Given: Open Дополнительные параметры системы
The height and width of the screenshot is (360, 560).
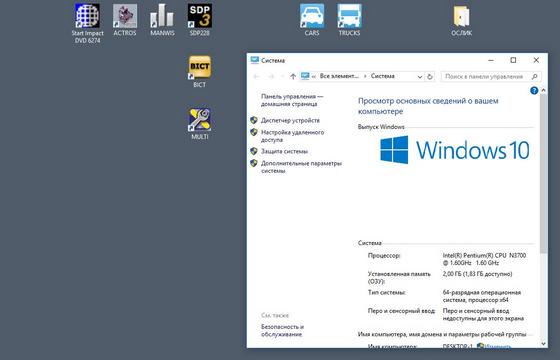Looking at the screenshot, I should pos(301,167).
